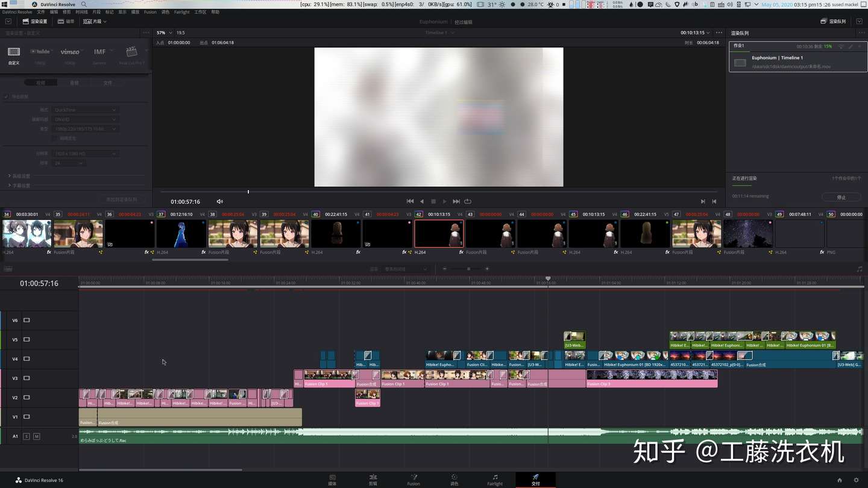Toggle Solo on audio track A1
Screen dimensions: 868x488
27,436
